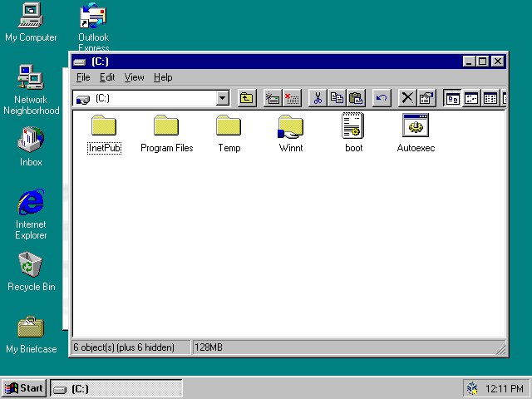Open the Edit menu
The width and height of the screenshot is (532, 399).
107,77
